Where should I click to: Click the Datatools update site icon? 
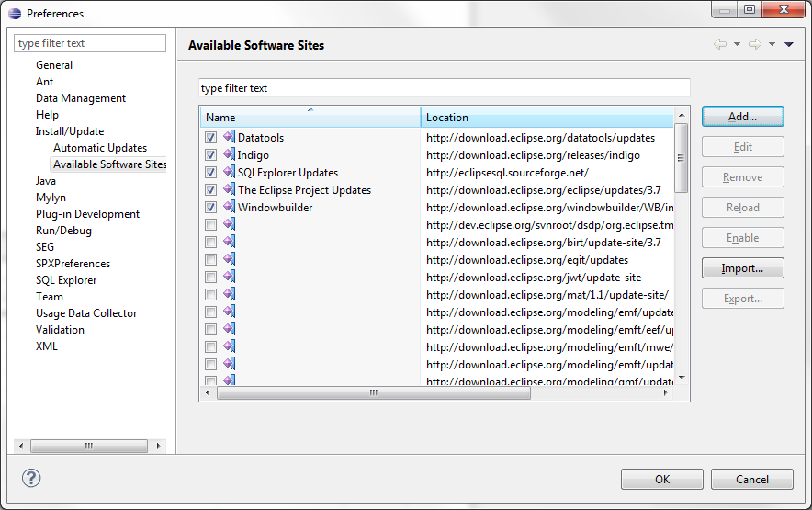229,138
